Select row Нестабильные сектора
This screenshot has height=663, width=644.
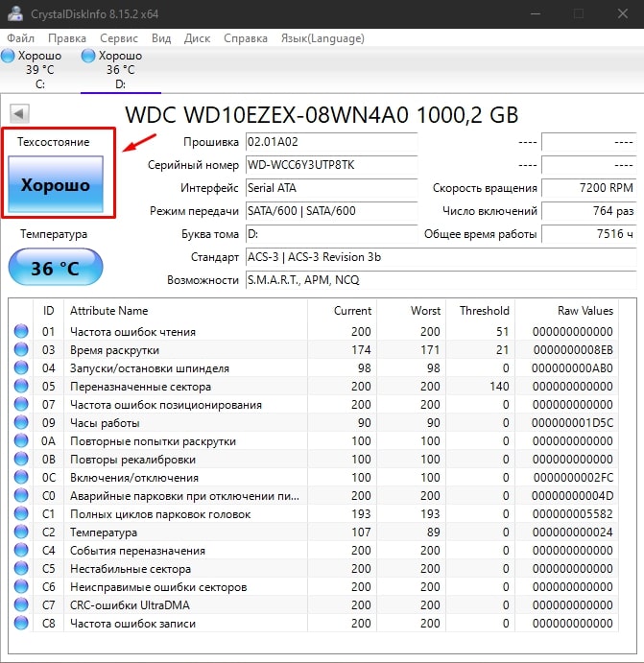coord(313,568)
